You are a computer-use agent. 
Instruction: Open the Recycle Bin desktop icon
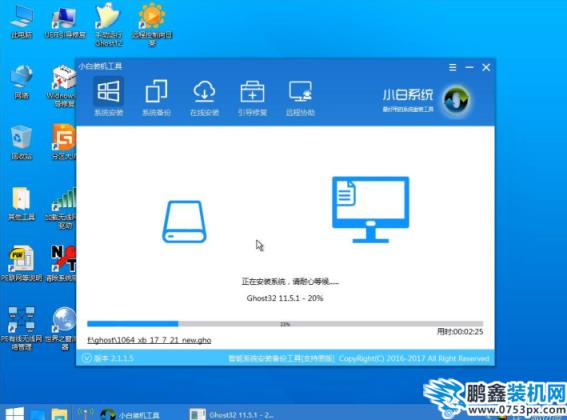click(x=22, y=143)
